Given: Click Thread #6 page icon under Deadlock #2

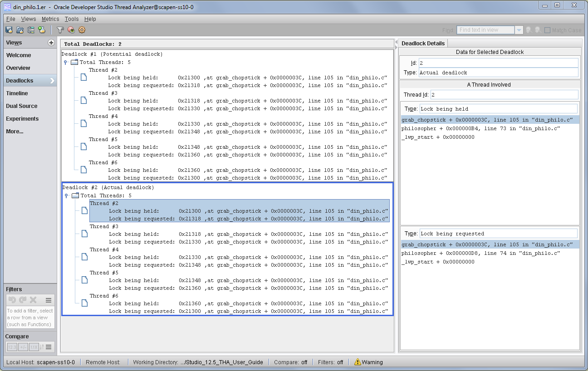Looking at the screenshot, I should pyautogui.click(x=84, y=303).
